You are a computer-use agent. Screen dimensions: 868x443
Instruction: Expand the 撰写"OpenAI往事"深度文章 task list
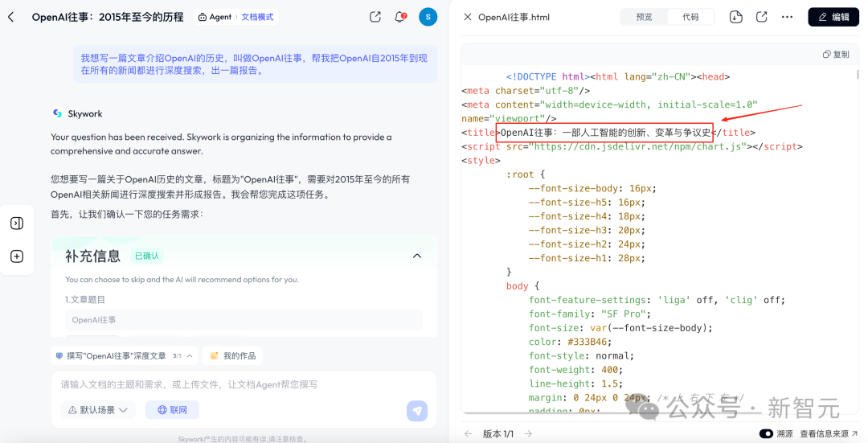pos(124,355)
